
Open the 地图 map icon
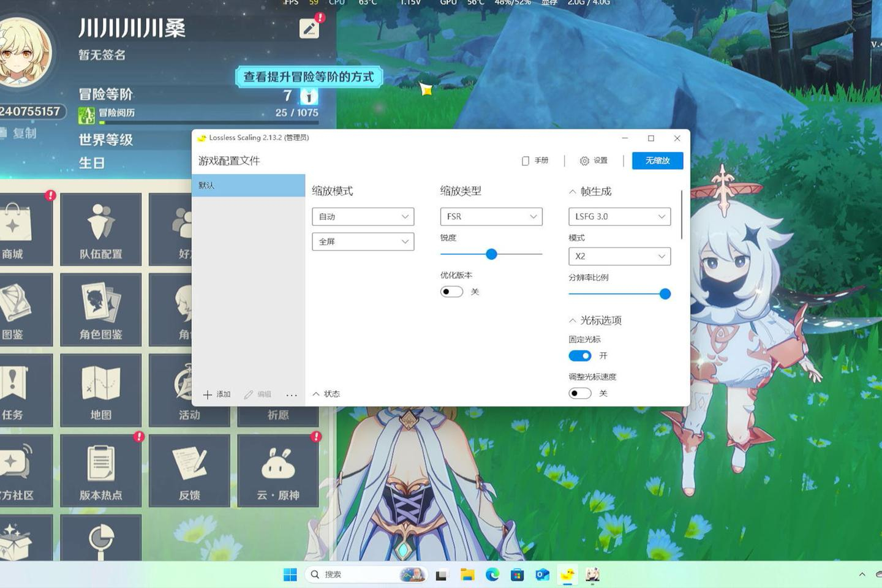click(x=101, y=390)
